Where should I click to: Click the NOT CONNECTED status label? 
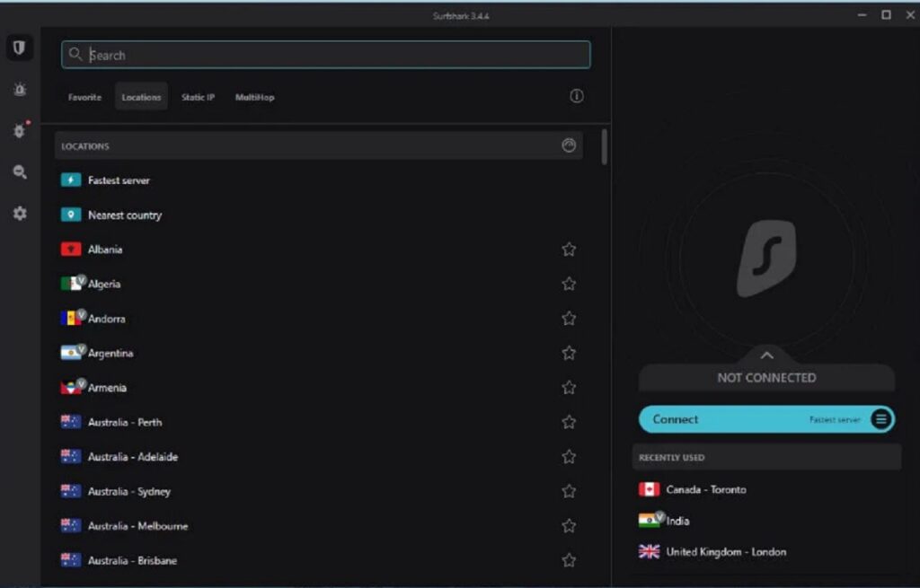pos(766,378)
